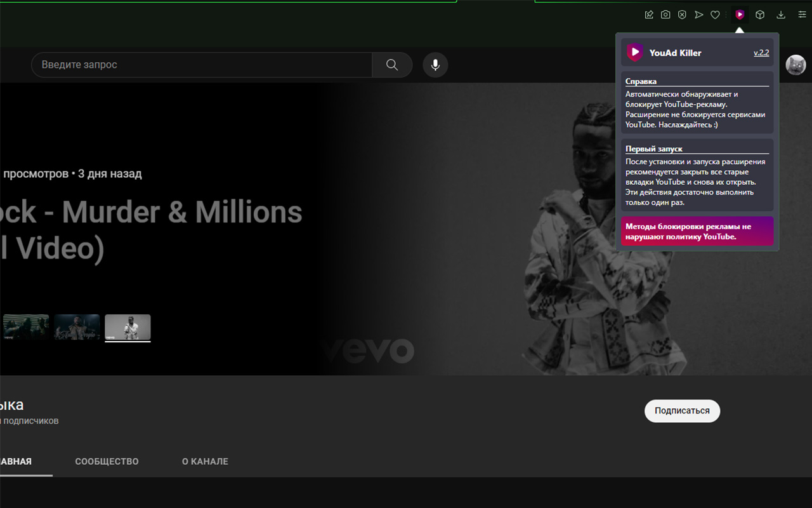Click the pin/edit icon in browser toolbar
Image resolution: width=812 pixels, height=508 pixels.
click(649, 15)
